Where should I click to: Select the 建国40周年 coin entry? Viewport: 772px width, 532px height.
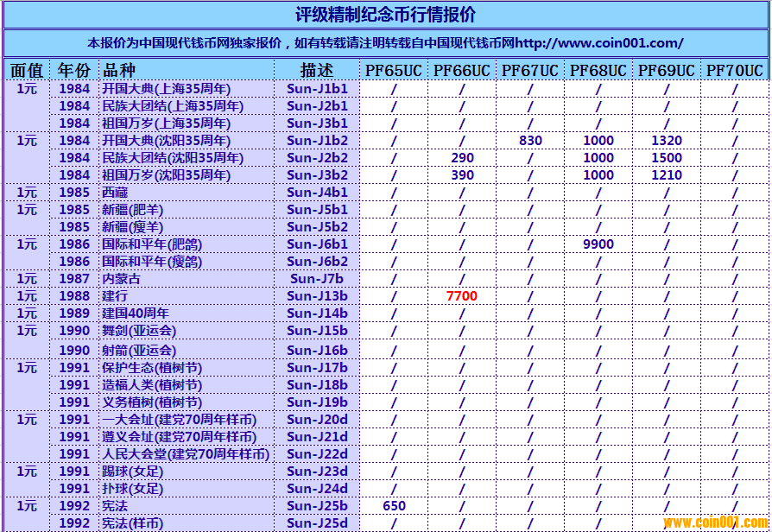136,313
